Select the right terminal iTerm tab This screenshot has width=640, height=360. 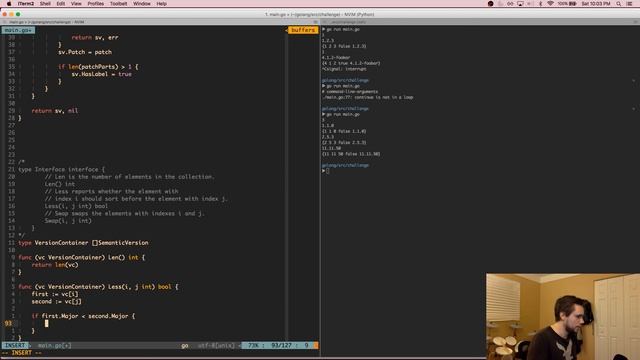tap(480, 22)
